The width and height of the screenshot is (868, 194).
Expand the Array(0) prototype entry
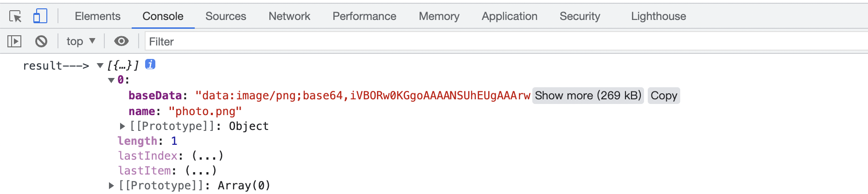tap(111, 185)
